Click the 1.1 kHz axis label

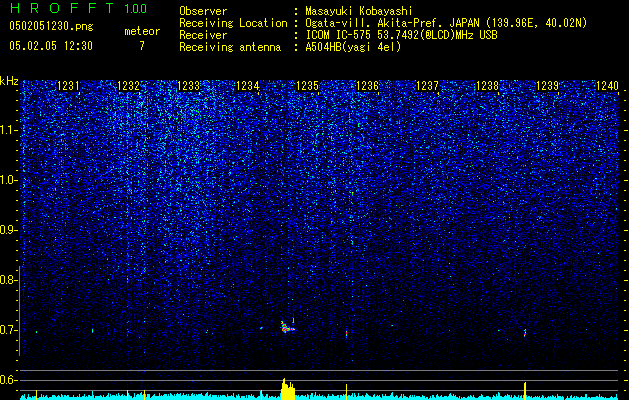(x=9, y=130)
